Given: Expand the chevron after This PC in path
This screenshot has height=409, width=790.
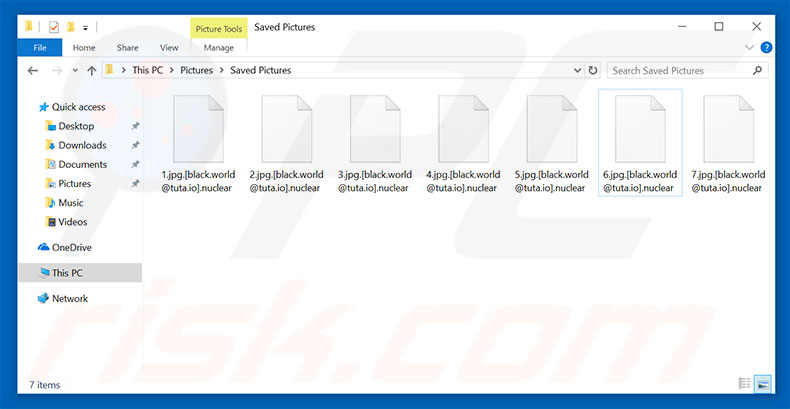Looking at the screenshot, I should [172, 71].
